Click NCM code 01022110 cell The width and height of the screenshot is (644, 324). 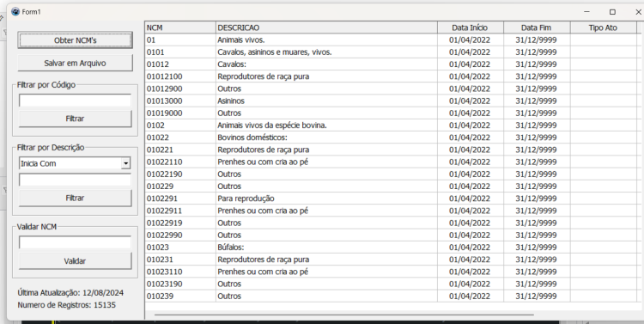coord(180,162)
